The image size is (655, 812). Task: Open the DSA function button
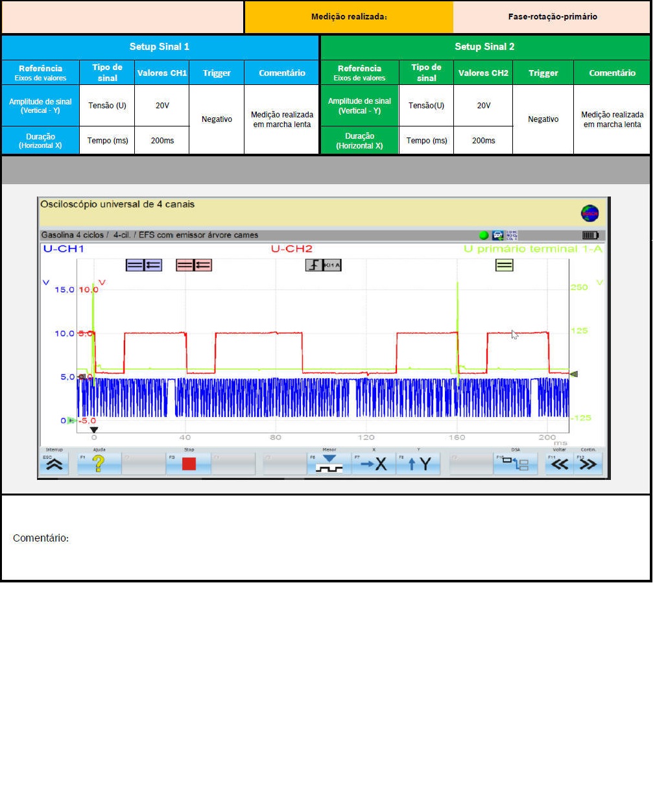[x=516, y=464]
